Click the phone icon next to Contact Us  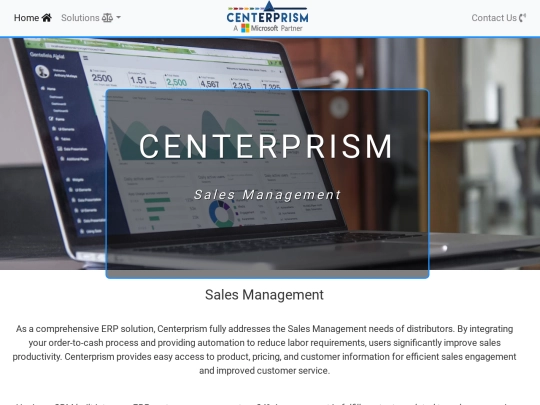coord(522,18)
